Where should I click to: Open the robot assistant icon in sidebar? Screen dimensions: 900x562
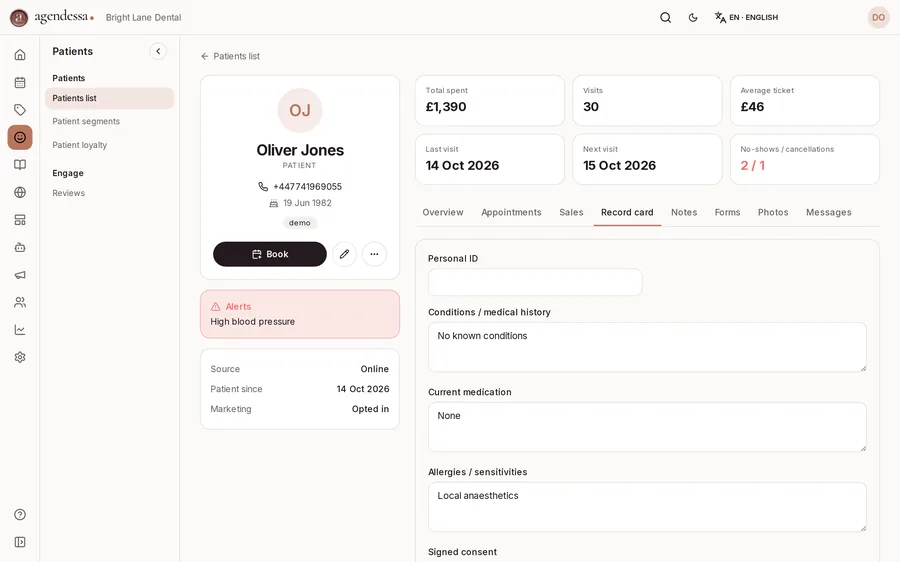click(20, 247)
